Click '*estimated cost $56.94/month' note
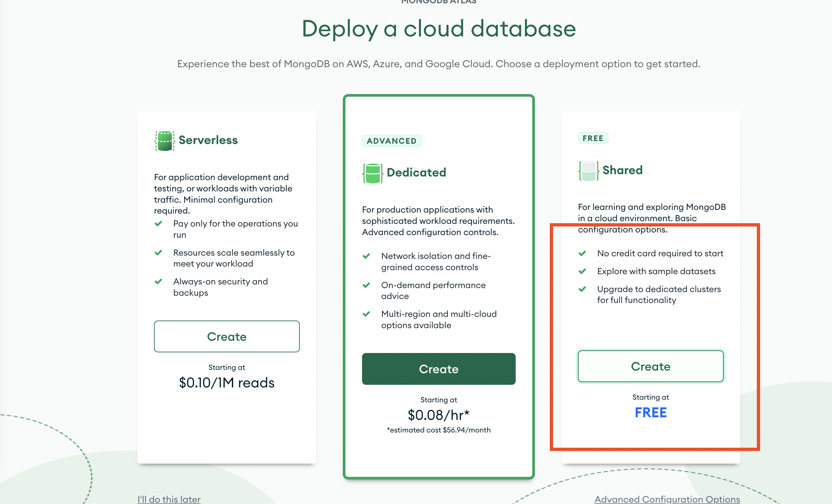The image size is (832, 504). click(439, 430)
